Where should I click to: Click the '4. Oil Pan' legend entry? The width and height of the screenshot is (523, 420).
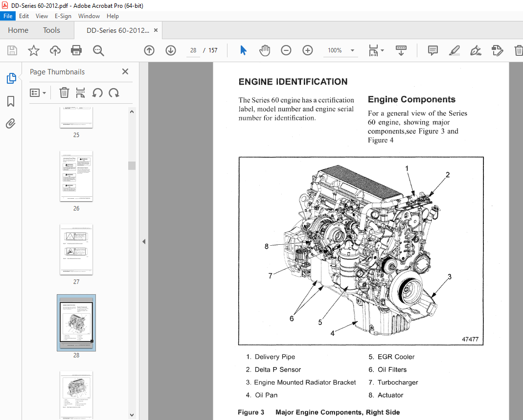262,396
